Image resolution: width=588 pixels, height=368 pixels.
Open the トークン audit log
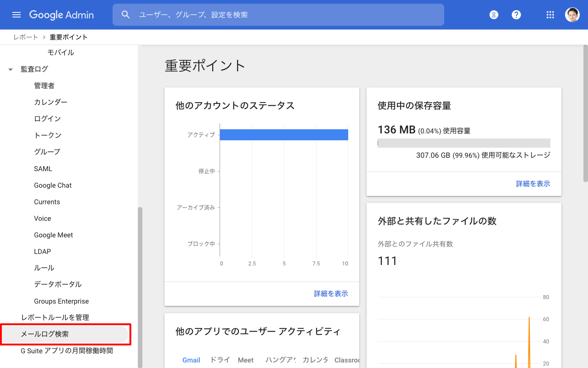48,135
